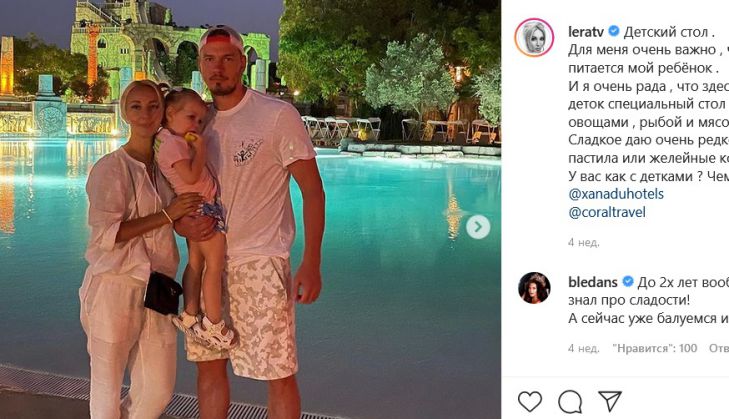Click the bledans comment text
The image size is (729, 419).
pos(649,300)
